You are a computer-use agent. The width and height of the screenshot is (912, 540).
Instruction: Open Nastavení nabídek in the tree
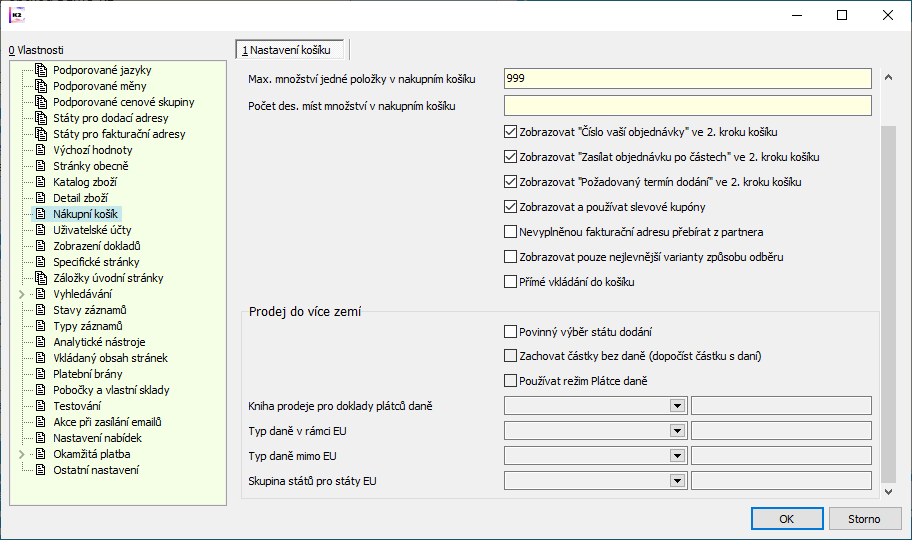[97, 438]
